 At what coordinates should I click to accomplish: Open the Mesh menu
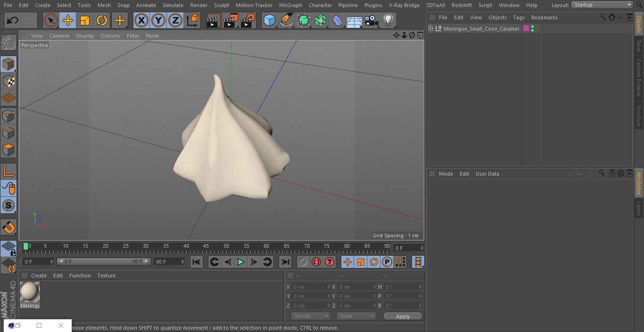104,5
